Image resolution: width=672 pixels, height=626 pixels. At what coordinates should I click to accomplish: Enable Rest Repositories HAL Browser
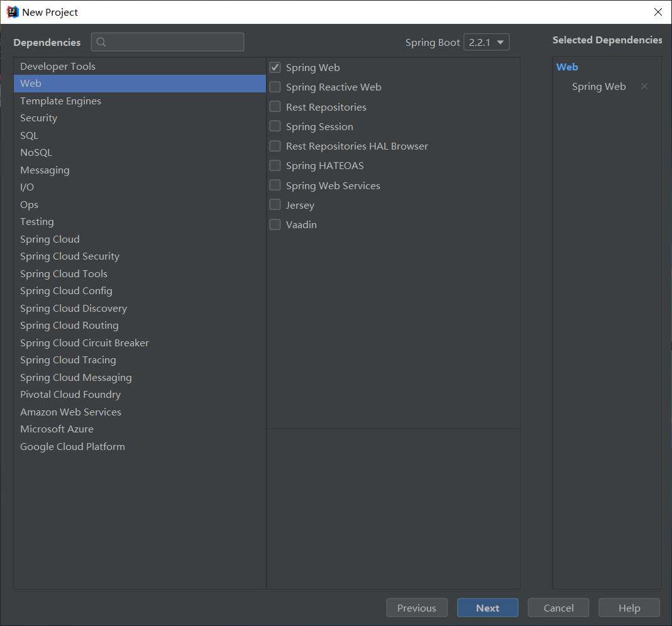point(275,146)
